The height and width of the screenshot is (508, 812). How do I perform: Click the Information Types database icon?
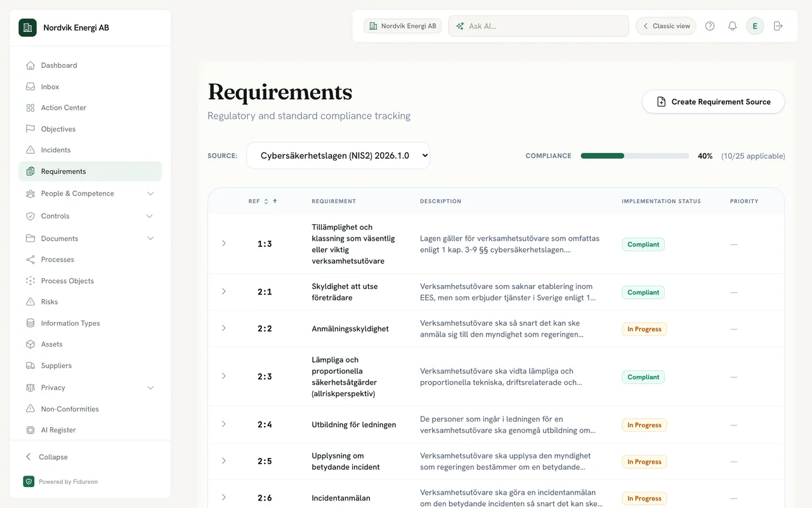tap(30, 323)
